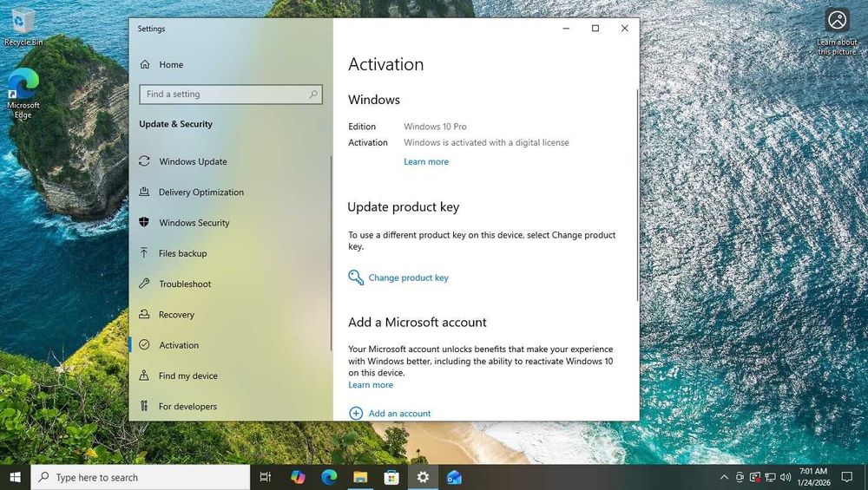
Task: Select Activation in the sidebar
Action: point(178,345)
